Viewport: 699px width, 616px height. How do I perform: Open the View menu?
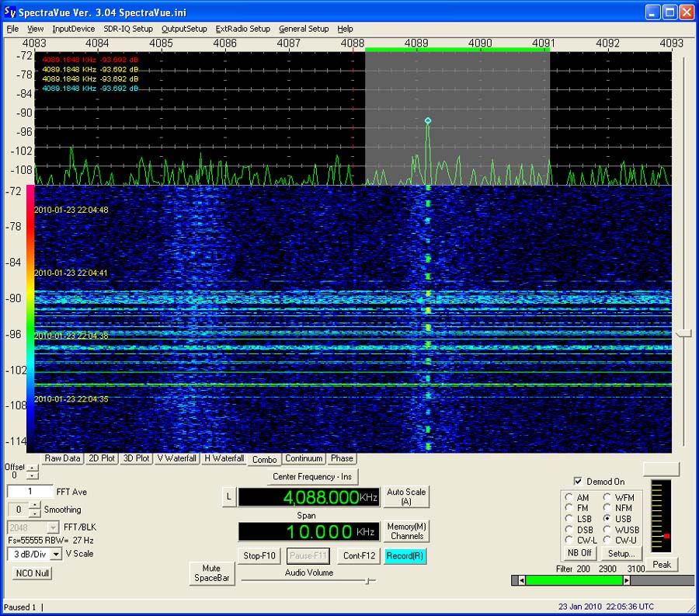click(x=35, y=29)
